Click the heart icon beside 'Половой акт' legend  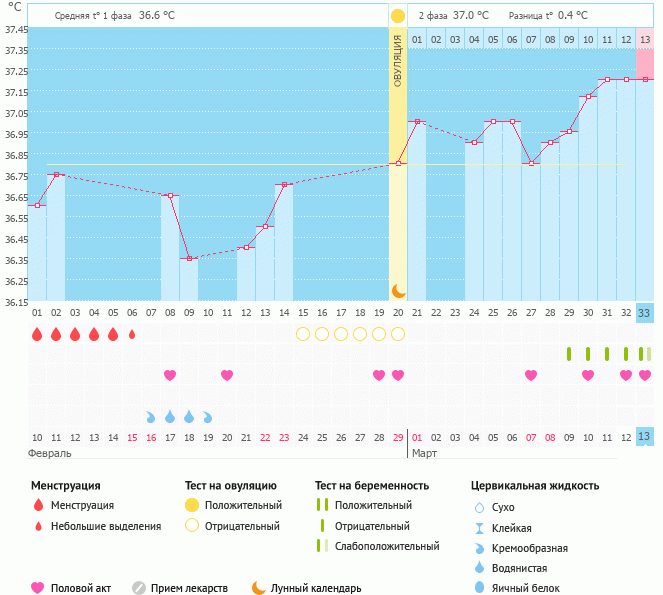coord(38,588)
